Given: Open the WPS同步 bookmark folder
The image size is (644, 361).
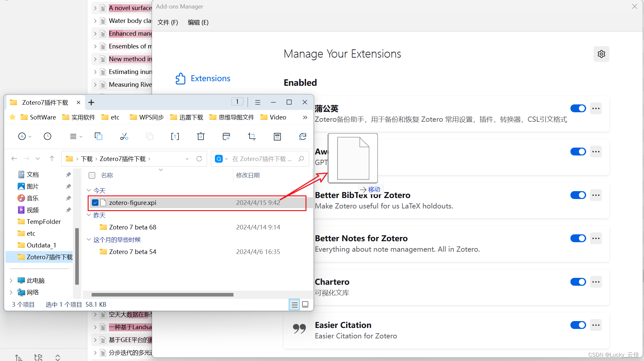Looking at the screenshot, I should tap(147, 117).
